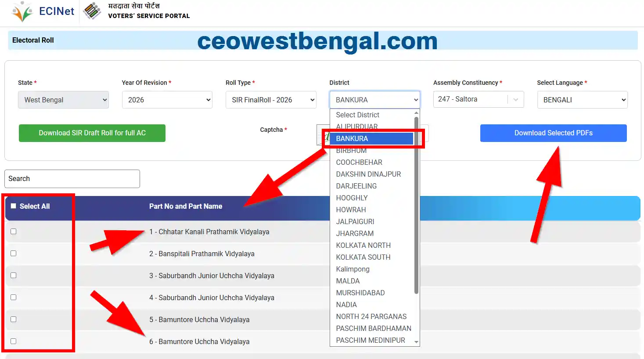Select HOOGHLY district
This screenshot has width=644, height=359.
pos(372,198)
